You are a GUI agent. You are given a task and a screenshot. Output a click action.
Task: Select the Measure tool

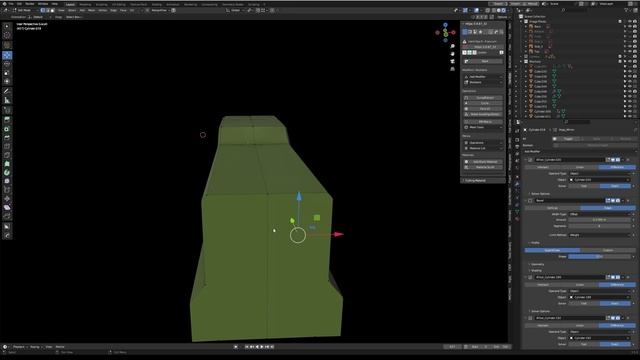(7, 100)
